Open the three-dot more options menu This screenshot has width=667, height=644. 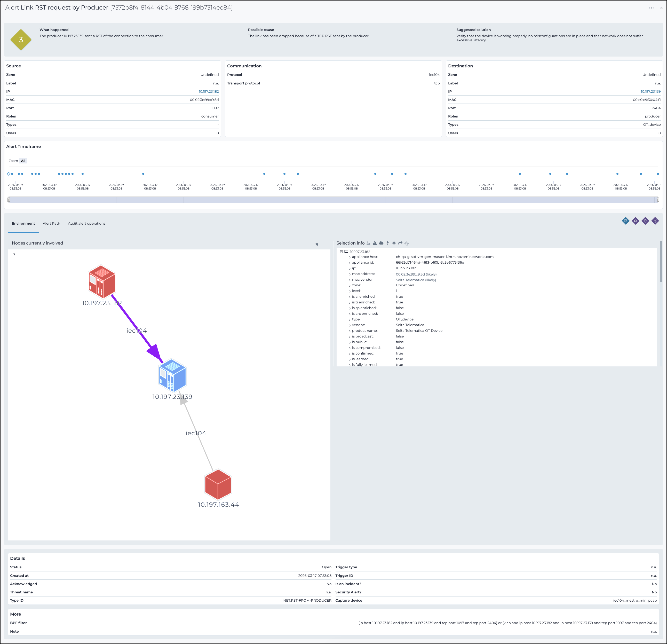651,8
